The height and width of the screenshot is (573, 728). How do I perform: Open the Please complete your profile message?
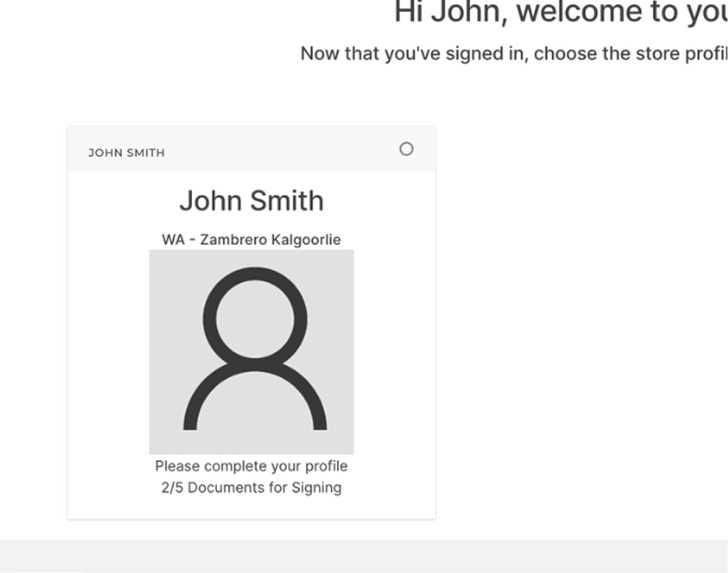[251, 466]
